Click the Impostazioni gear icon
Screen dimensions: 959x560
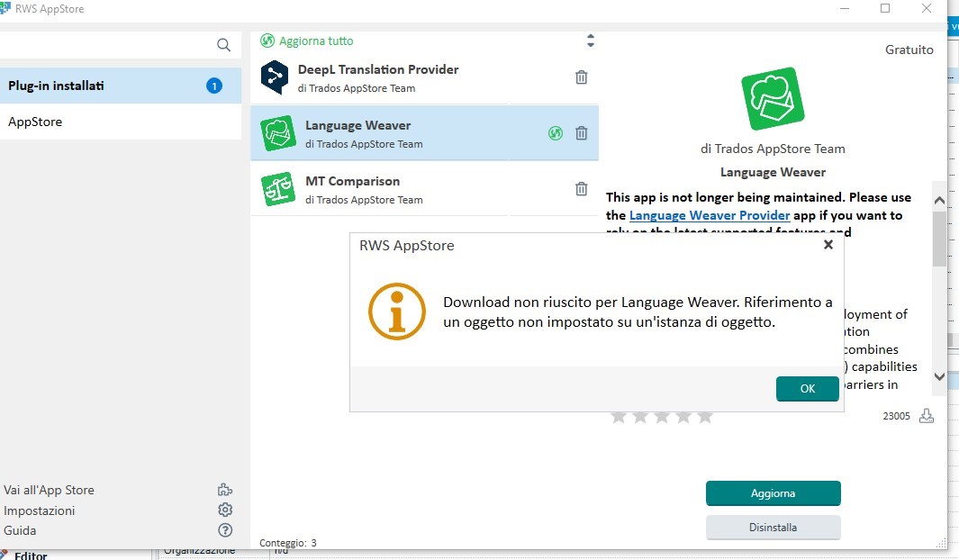pos(225,510)
